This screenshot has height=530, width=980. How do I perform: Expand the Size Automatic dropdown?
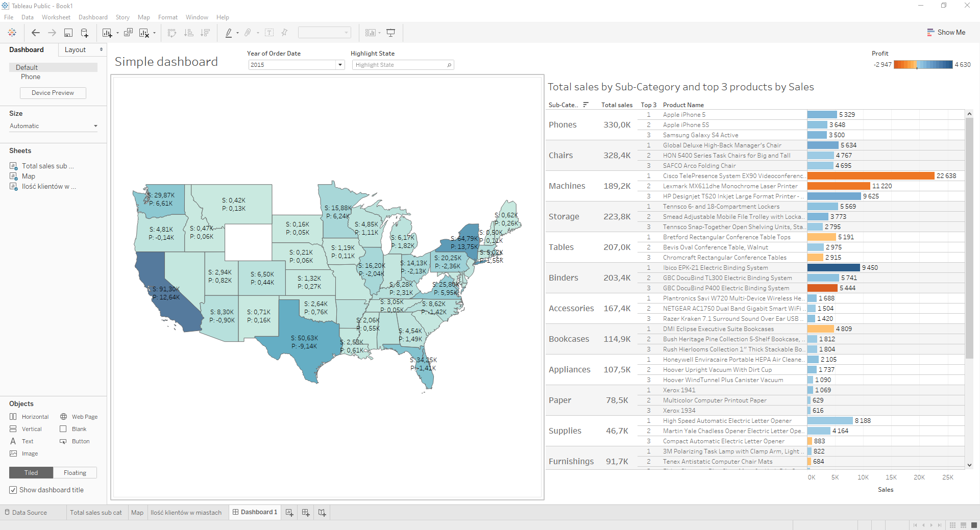(x=95, y=126)
